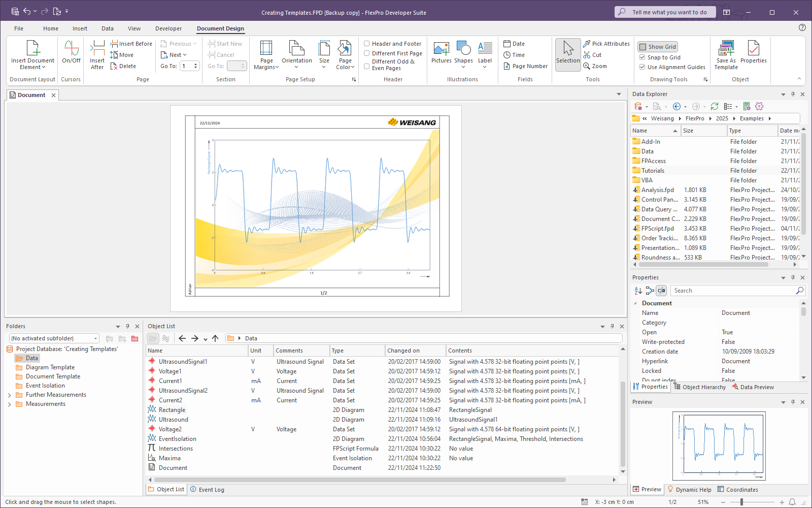Select the Pick Attributes tool
Image resolution: width=812 pixels, height=508 pixels.
pos(606,44)
